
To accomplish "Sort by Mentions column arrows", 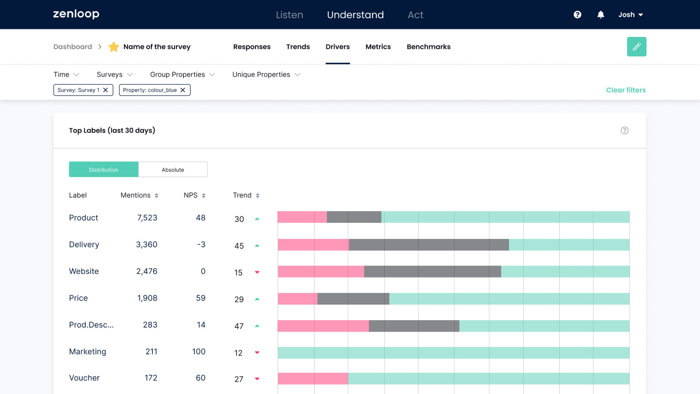I will [156, 195].
